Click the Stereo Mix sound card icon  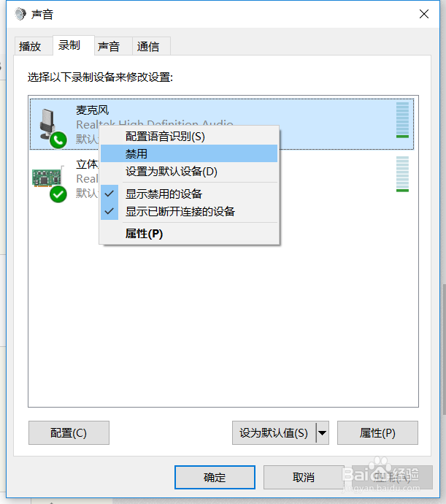click(47, 177)
